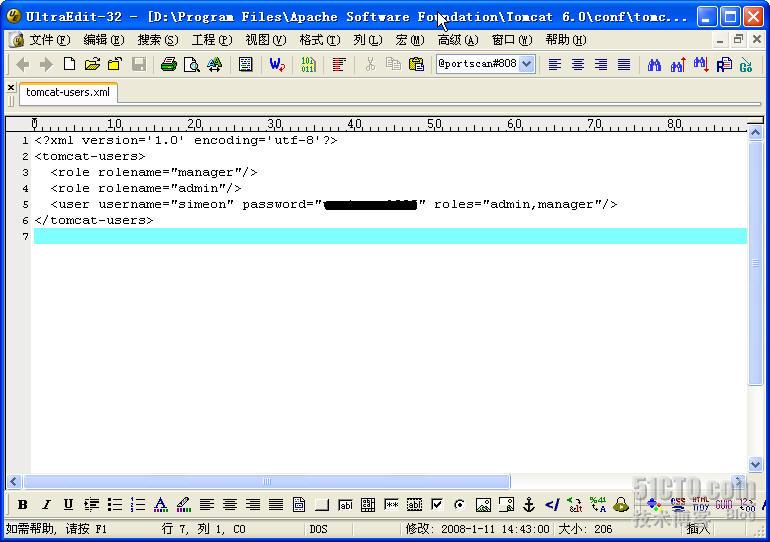Click Underline U in HTML toolbar
The height and width of the screenshot is (542, 770).
68,504
